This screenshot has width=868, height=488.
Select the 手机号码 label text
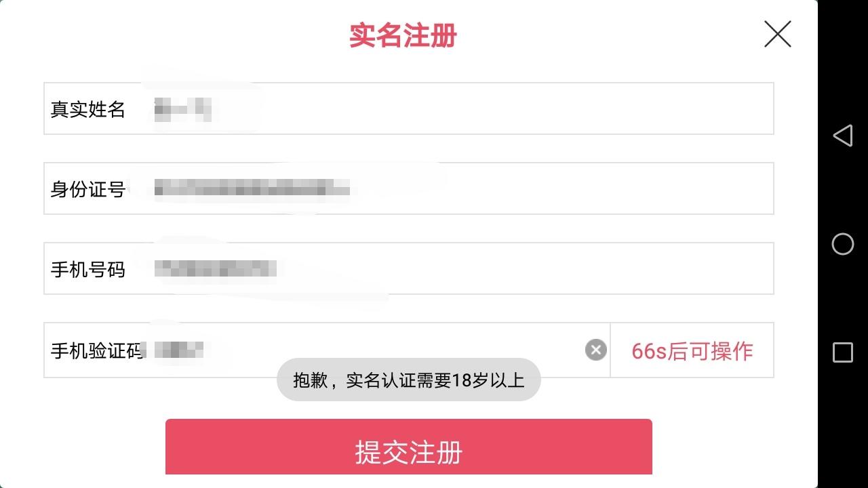coord(88,269)
